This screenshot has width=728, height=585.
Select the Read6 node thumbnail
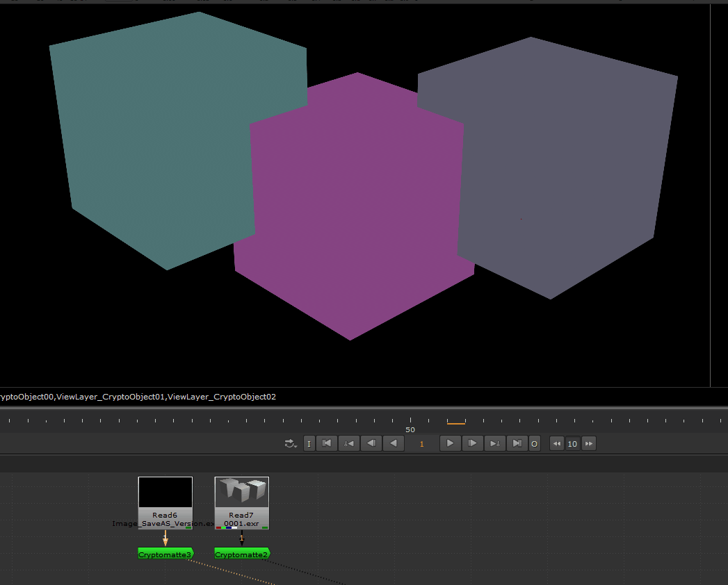pyautogui.click(x=165, y=493)
